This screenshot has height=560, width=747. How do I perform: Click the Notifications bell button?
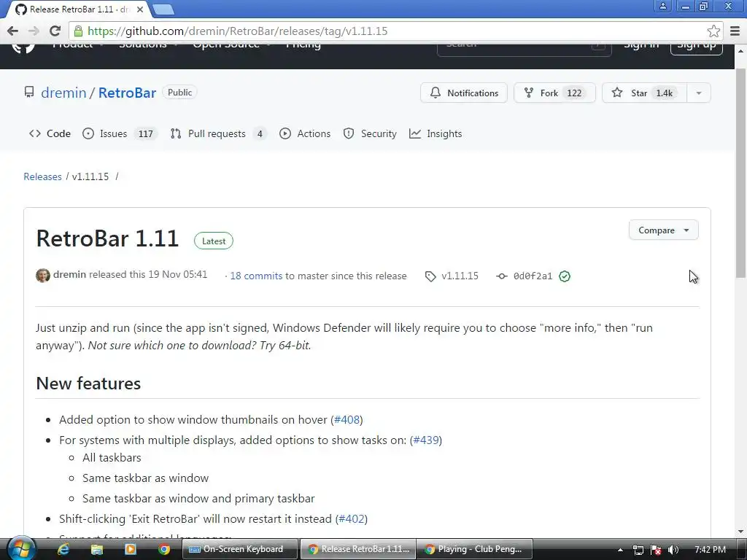click(463, 93)
